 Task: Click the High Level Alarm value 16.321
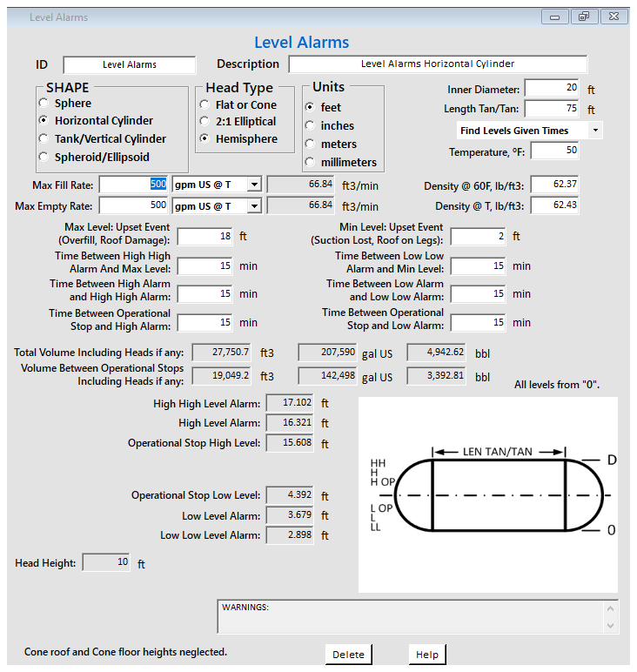pos(290,422)
